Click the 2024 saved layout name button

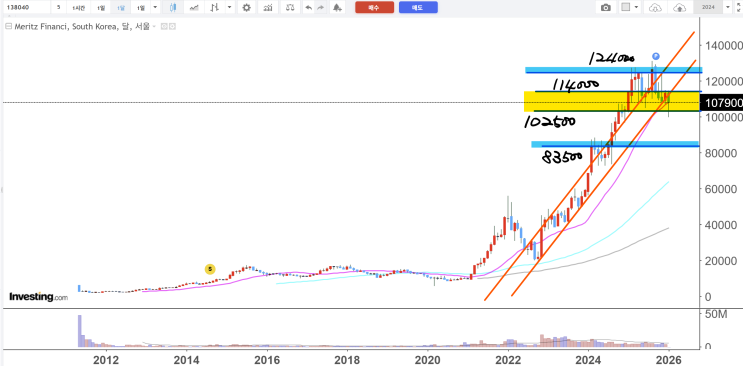click(x=708, y=8)
